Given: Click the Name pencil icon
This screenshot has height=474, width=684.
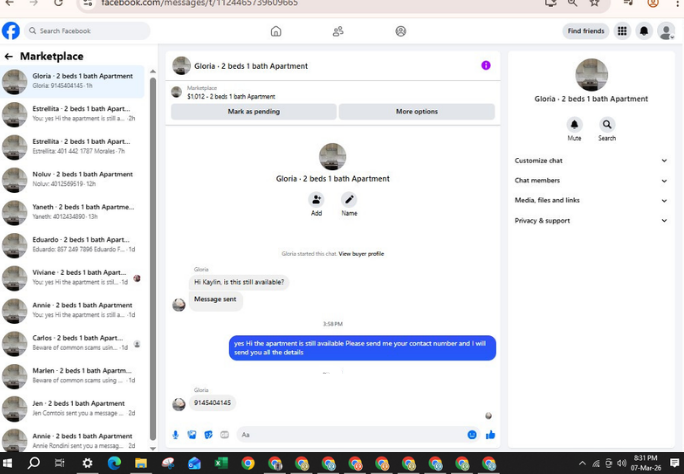Looking at the screenshot, I should [349, 200].
